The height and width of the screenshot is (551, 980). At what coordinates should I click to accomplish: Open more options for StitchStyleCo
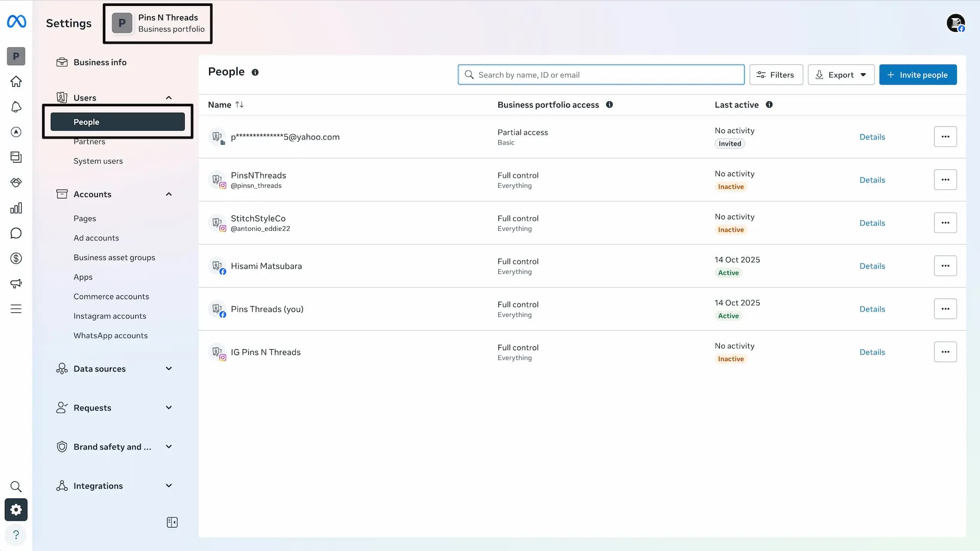pyautogui.click(x=945, y=223)
